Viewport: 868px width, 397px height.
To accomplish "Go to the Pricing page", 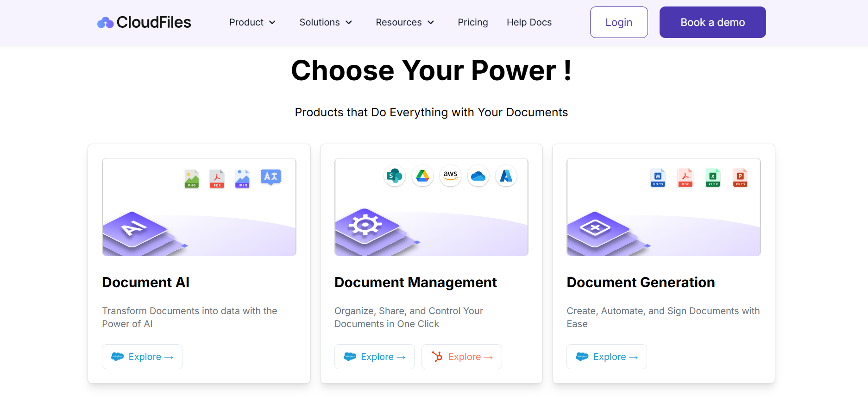I will 473,22.
